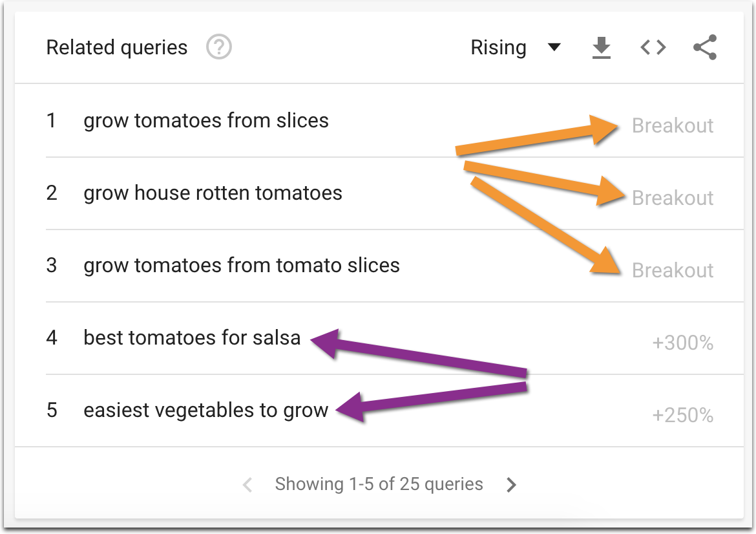This screenshot has height=534, width=756.
Task: Click the Breakout label on row one
Action: (673, 126)
